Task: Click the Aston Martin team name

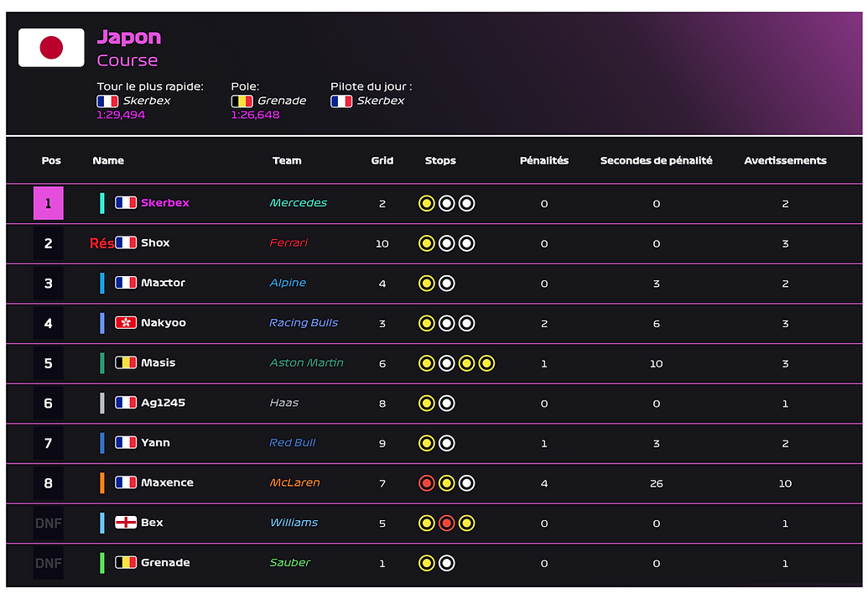Action: click(x=306, y=362)
